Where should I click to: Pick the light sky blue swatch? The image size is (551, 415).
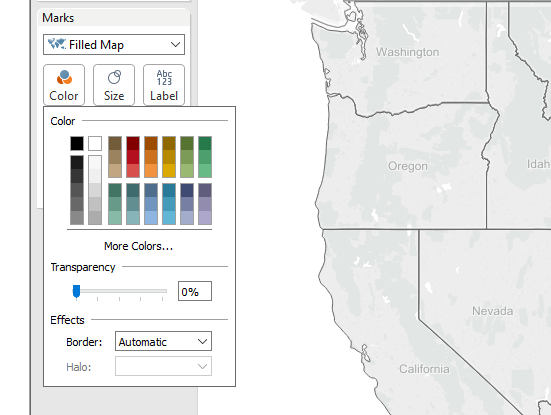pos(151,218)
